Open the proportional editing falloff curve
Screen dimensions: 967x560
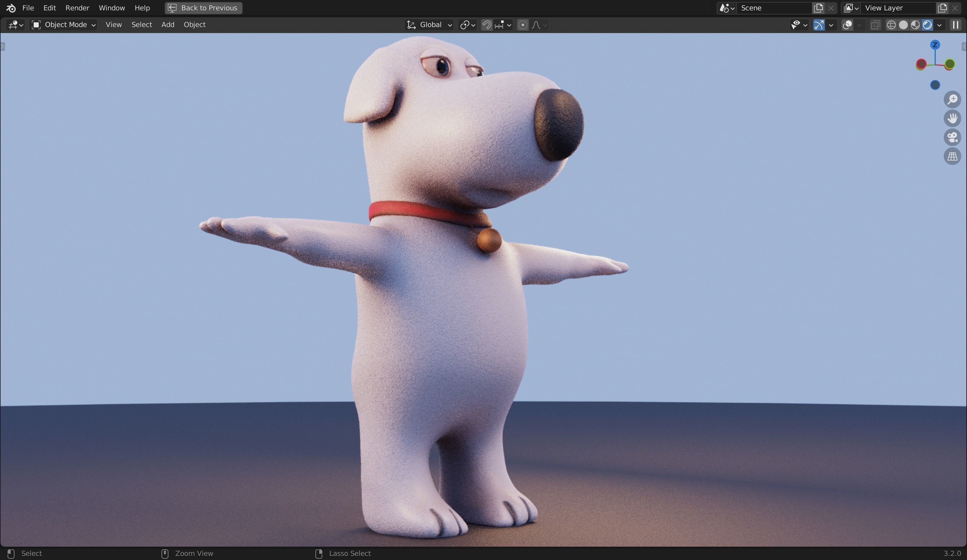click(x=539, y=25)
